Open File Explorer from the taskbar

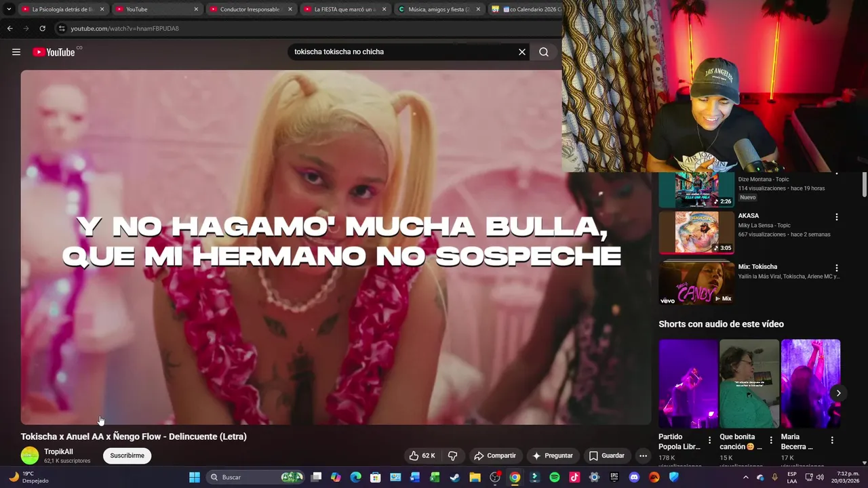point(475,477)
